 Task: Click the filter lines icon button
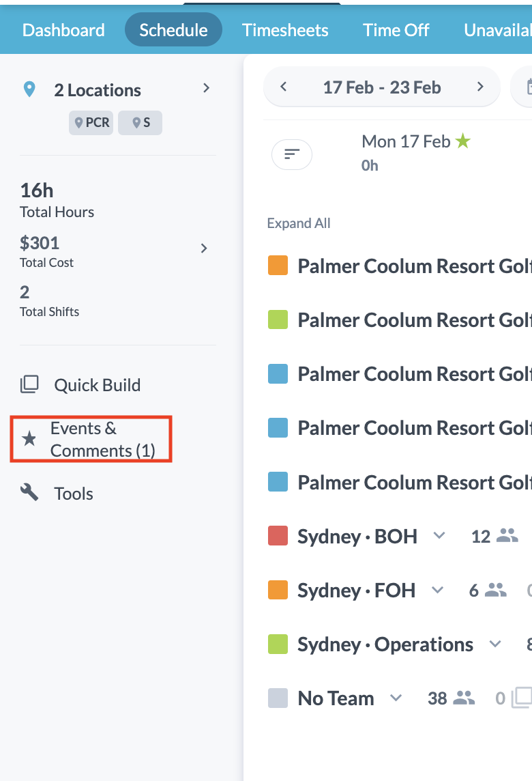click(x=292, y=155)
